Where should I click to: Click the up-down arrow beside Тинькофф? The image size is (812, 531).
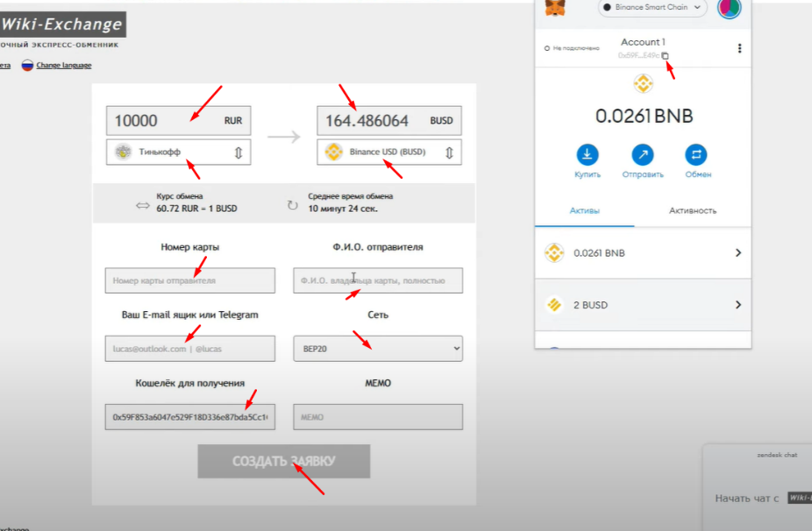tap(239, 152)
